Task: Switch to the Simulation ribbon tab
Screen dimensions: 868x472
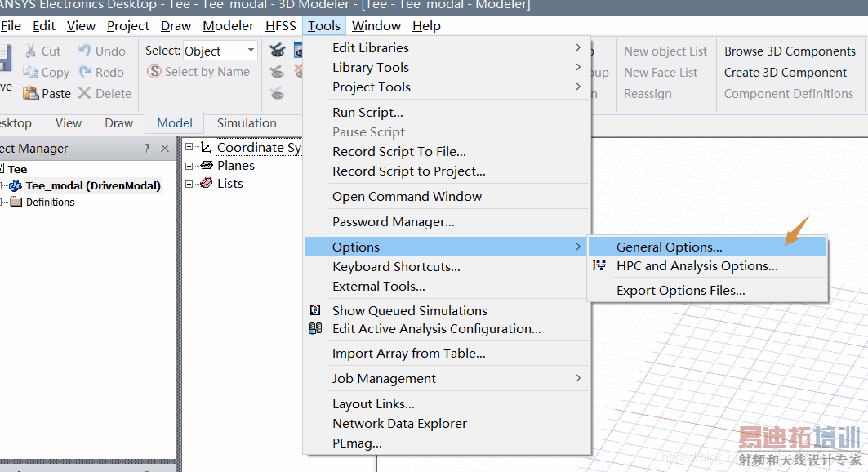Action: point(247,123)
